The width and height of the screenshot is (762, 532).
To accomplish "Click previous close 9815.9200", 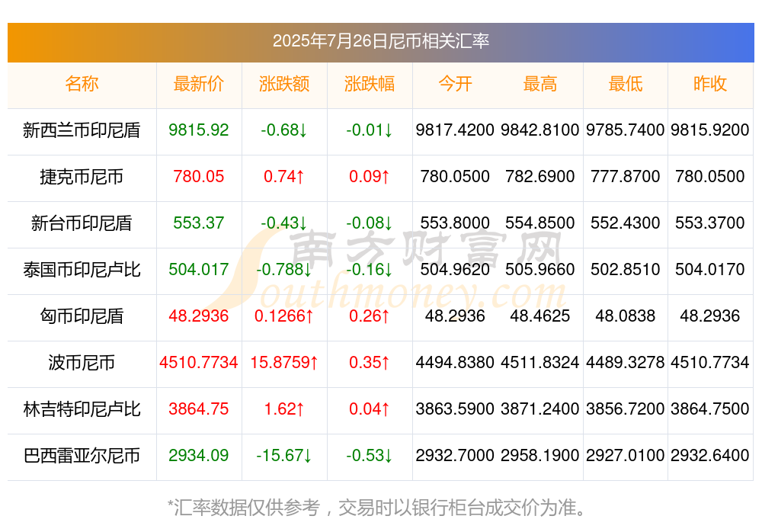I will pos(710,130).
